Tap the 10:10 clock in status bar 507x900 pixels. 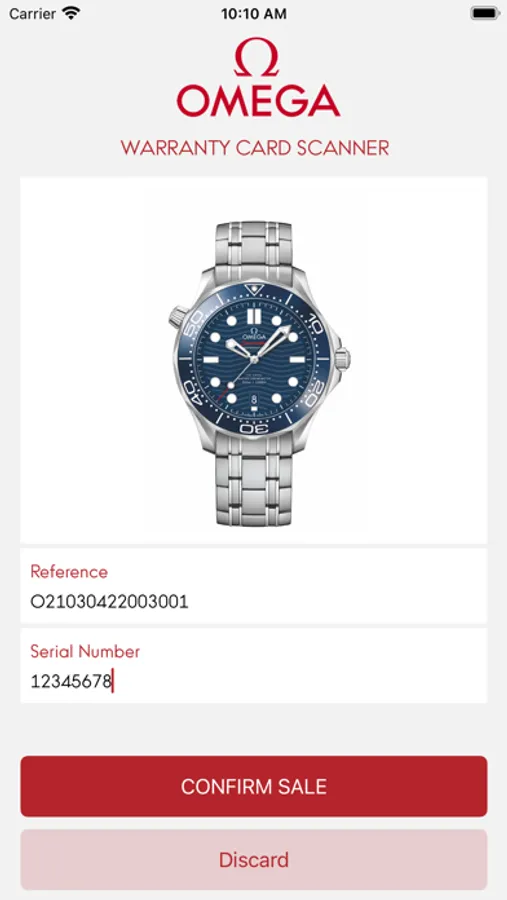coord(254,14)
